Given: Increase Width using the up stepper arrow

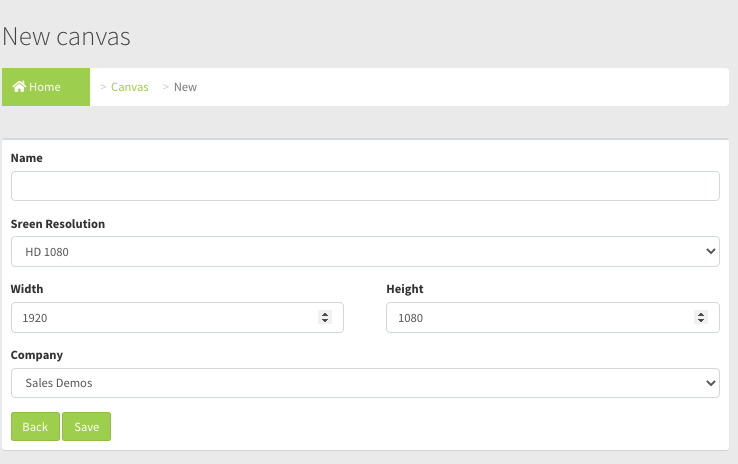Looking at the screenshot, I should pos(325,314).
